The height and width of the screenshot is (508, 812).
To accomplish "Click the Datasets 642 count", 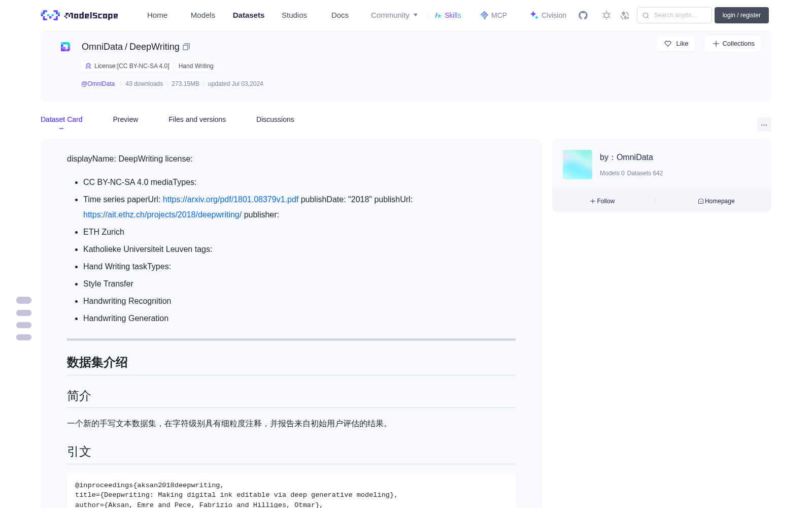I will (x=645, y=173).
